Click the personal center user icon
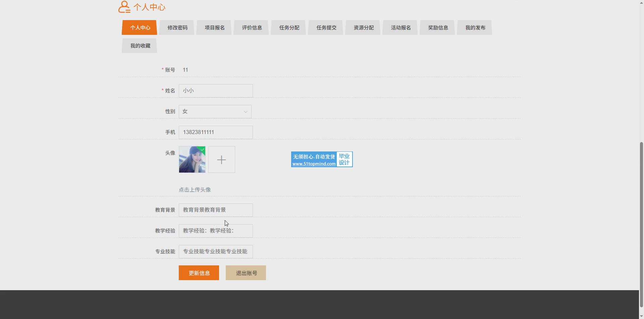644x319 pixels. coord(124,7)
